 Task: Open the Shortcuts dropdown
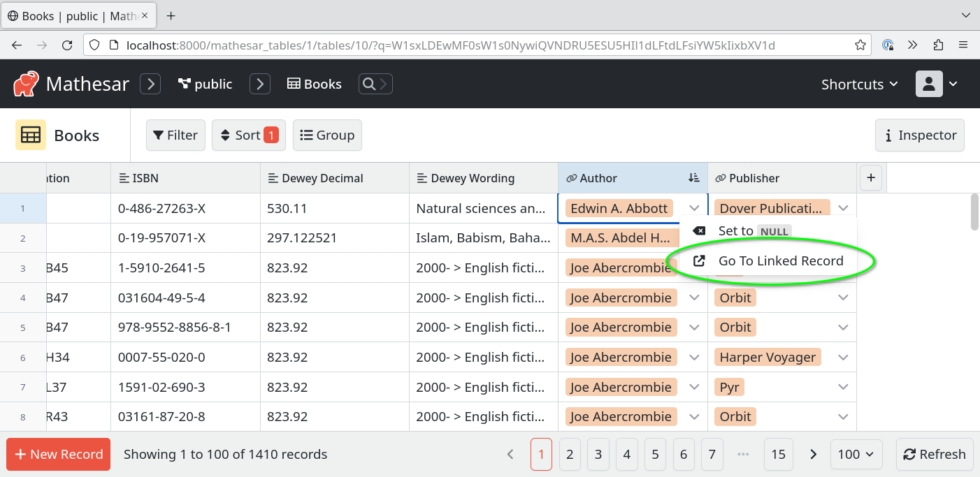click(859, 83)
